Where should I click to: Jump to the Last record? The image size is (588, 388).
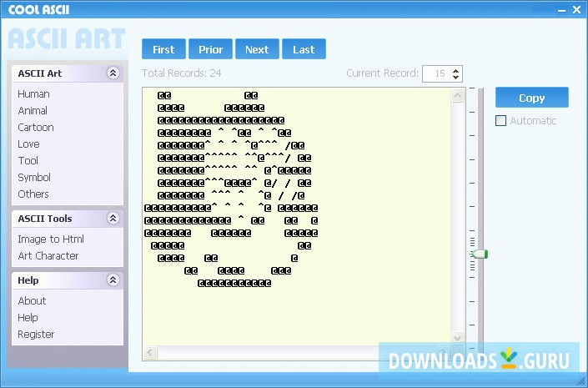304,49
